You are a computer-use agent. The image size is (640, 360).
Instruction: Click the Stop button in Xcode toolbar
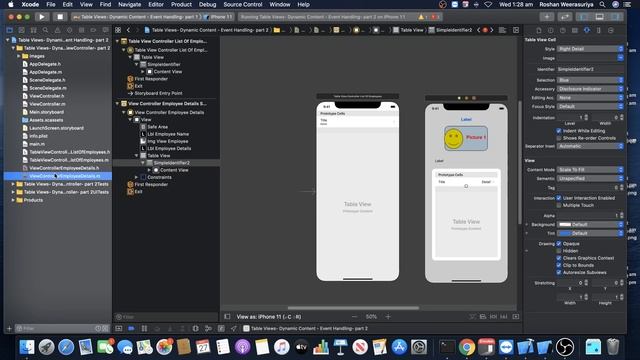(x=60, y=17)
